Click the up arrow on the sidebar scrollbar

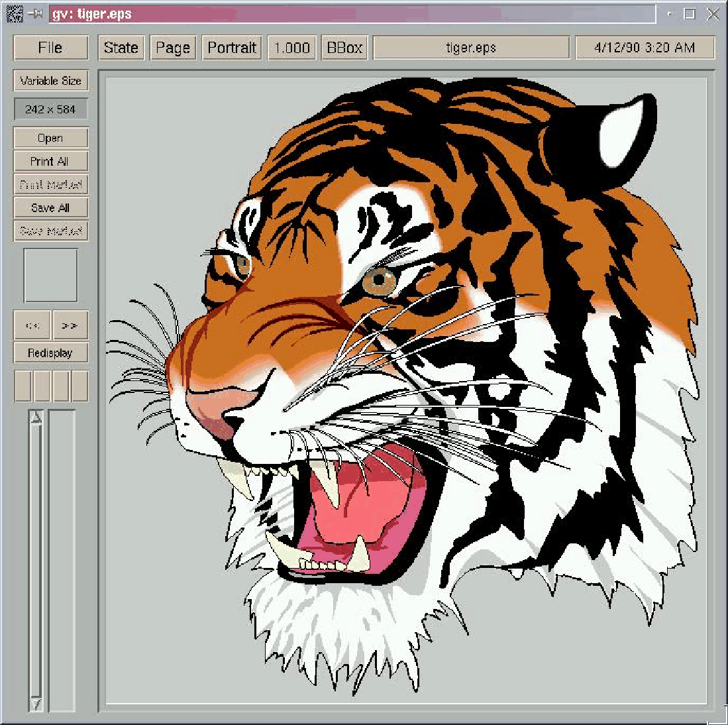coord(36,417)
